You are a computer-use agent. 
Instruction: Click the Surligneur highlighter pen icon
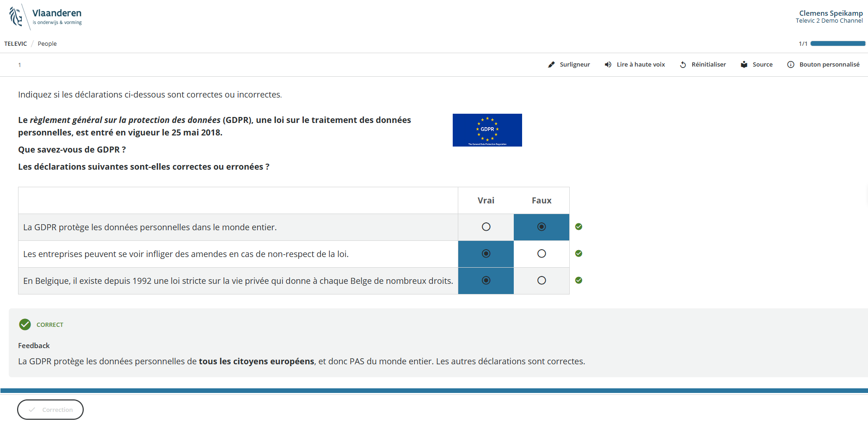coord(551,65)
